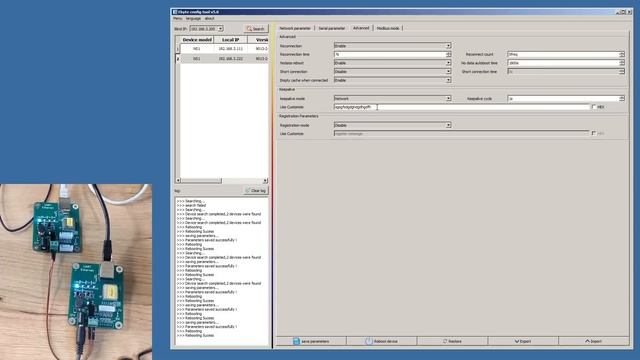Click the Keepalive cycle spinner arrows
The width and height of the screenshot is (640, 360).
click(622, 98)
